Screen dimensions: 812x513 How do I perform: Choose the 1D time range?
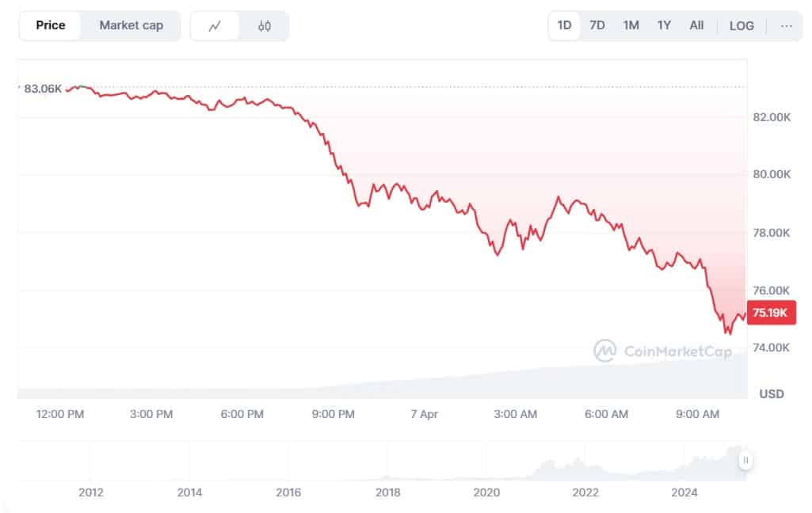(x=564, y=25)
